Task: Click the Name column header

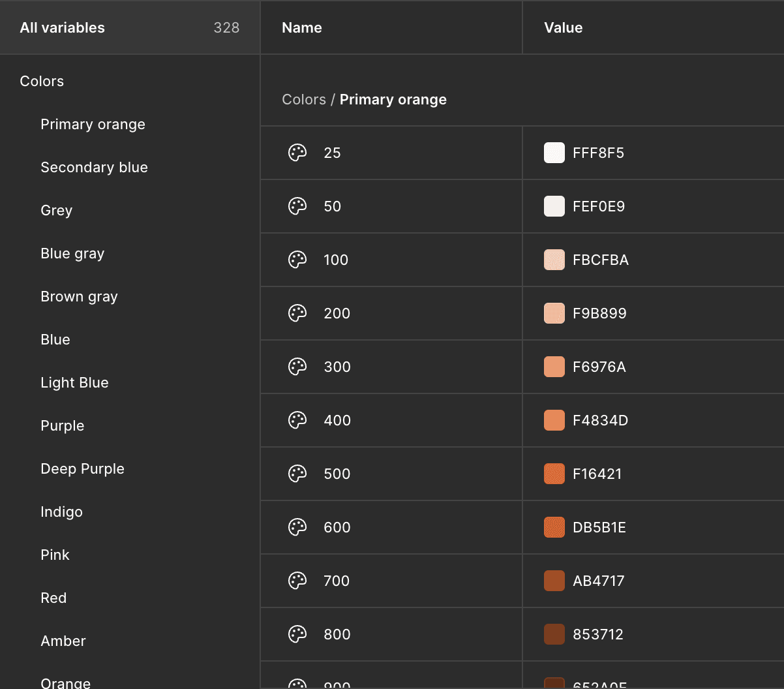Action: point(302,27)
